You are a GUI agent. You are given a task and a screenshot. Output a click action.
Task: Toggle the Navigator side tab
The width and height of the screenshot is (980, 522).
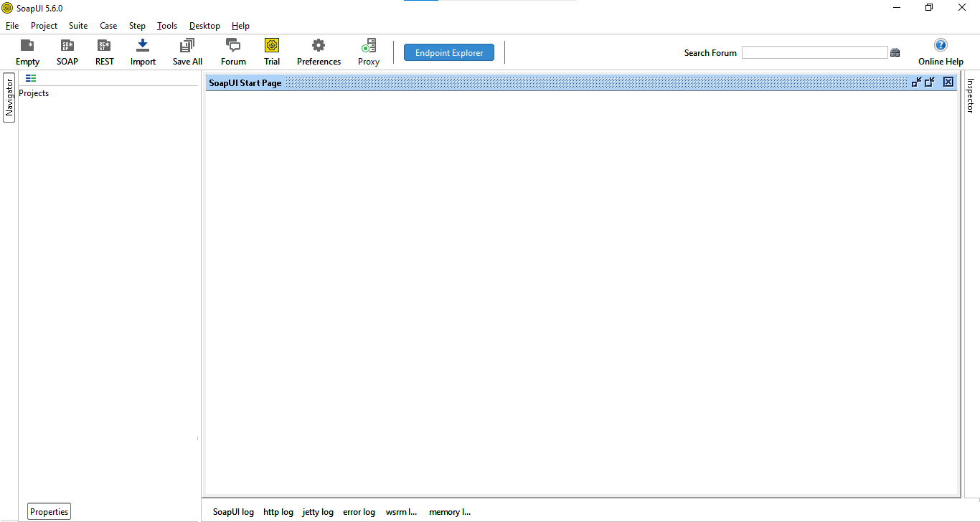click(9, 98)
